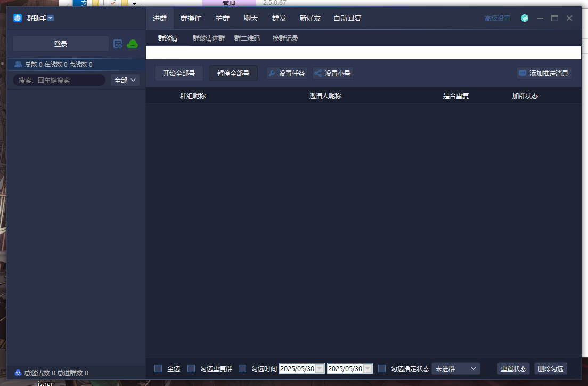Click the green cloud icon
This screenshot has height=386, width=588.
pyautogui.click(x=132, y=44)
